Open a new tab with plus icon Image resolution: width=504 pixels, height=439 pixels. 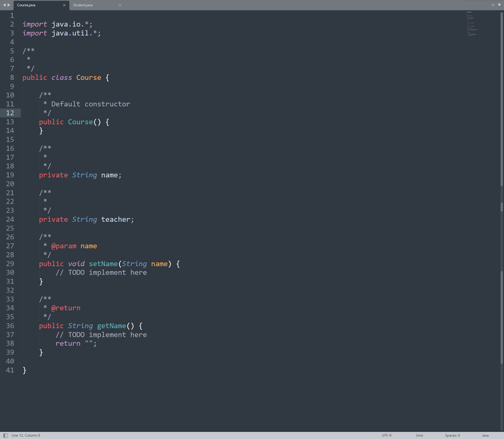click(493, 5)
